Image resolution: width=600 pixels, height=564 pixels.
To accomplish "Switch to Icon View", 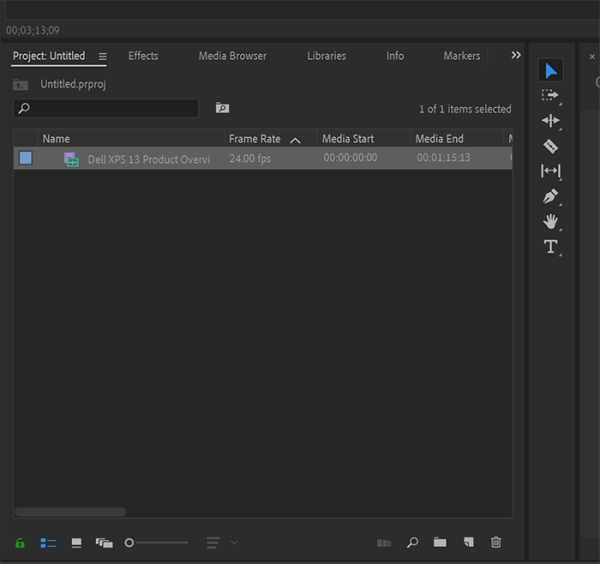I will click(x=77, y=543).
